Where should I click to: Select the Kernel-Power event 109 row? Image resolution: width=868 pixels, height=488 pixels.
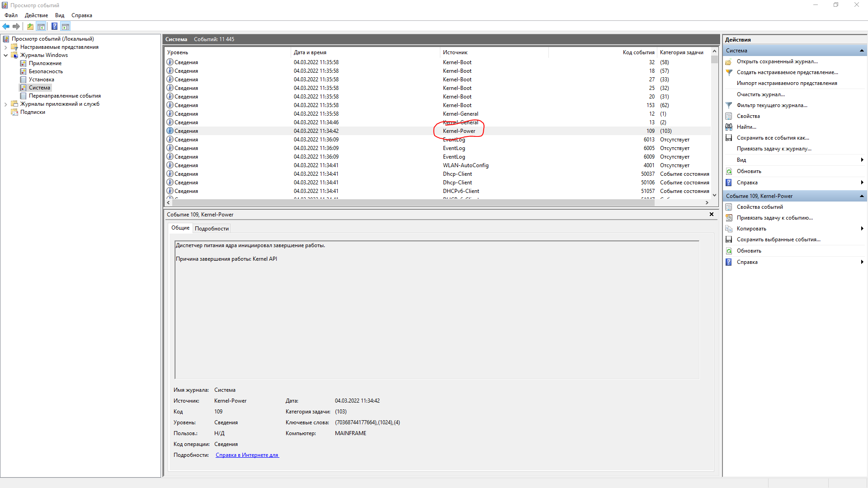(438, 131)
